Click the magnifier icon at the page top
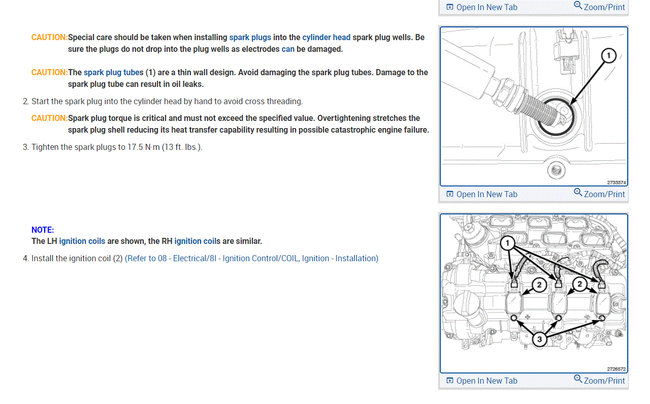Image resolution: width=650 pixels, height=404 pixels. [x=578, y=5]
